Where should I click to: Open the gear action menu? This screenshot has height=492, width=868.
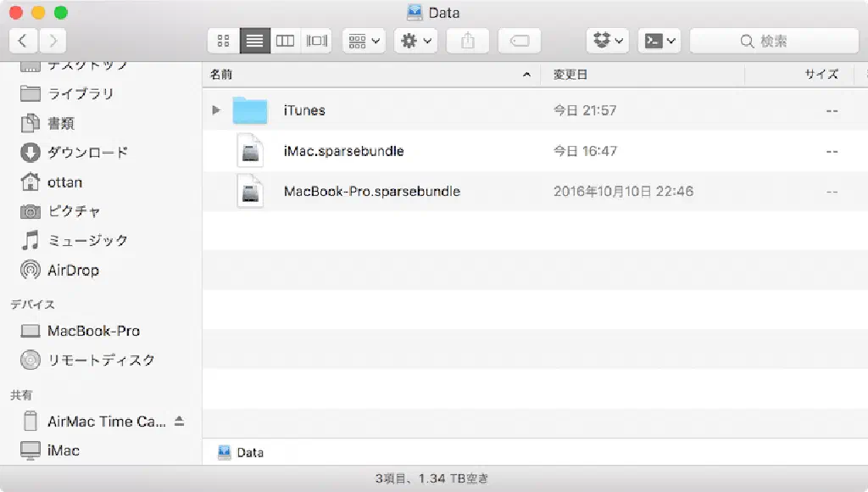(415, 40)
